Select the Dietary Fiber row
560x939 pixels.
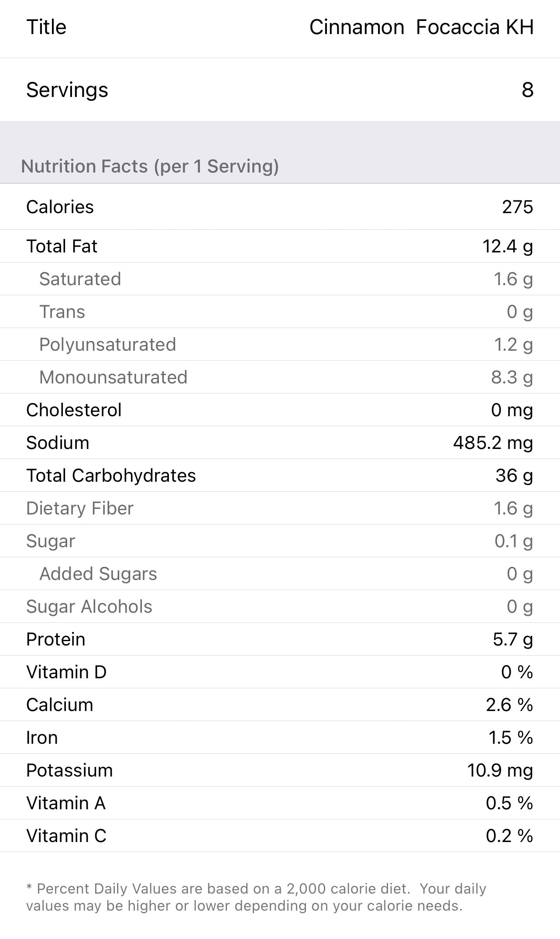pos(279,508)
